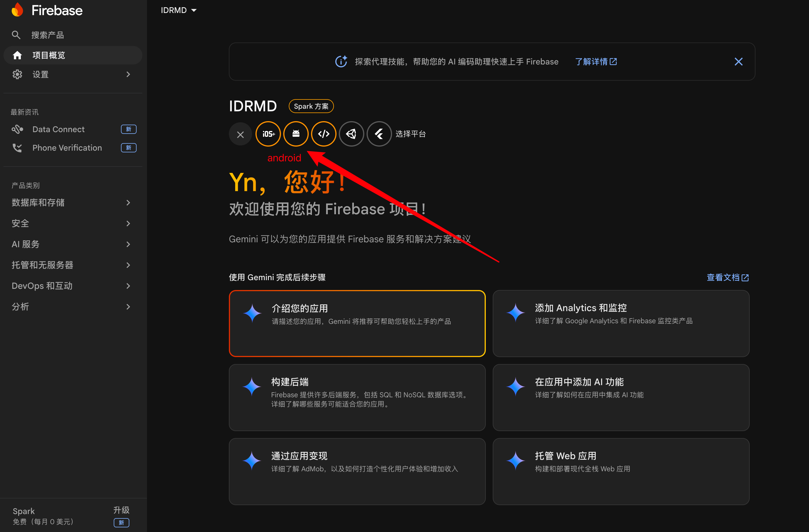Add an Android app platform

click(296, 134)
